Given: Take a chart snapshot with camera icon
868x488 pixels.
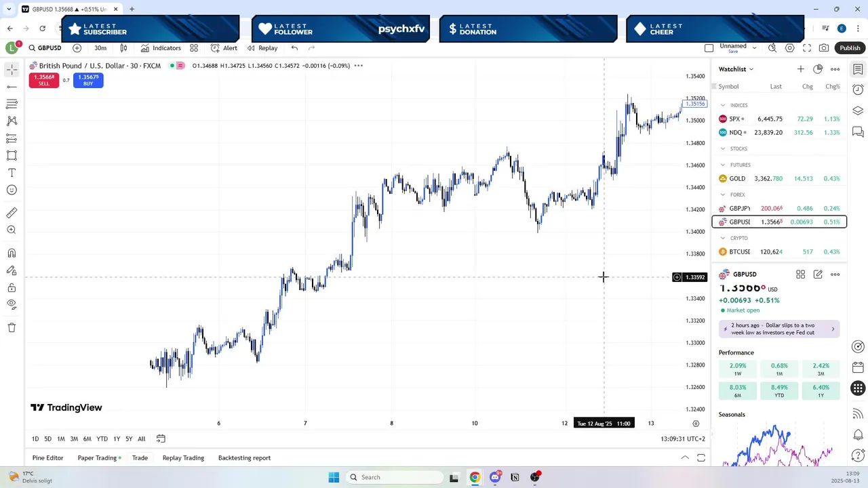Looking at the screenshot, I should pyautogui.click(x=824, y=48).
